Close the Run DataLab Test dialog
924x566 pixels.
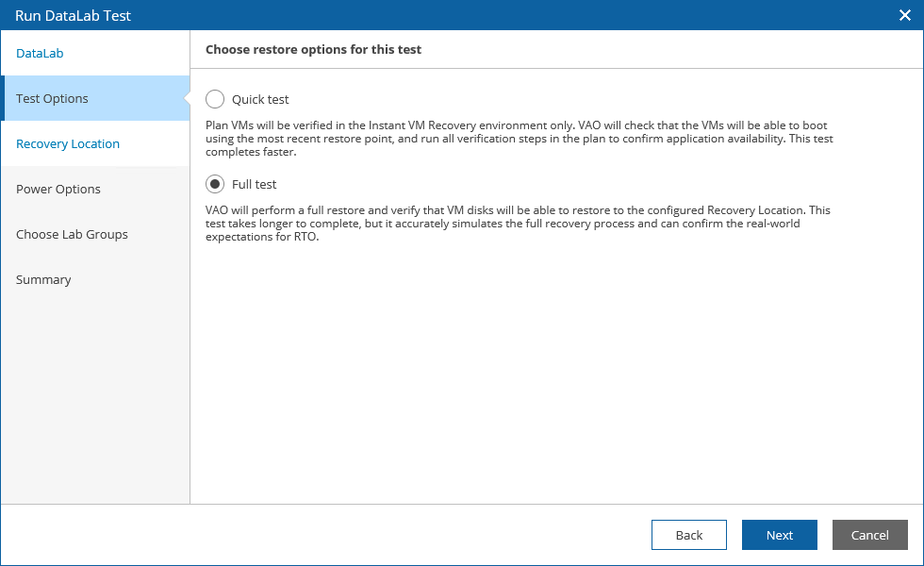coord(904,15)
